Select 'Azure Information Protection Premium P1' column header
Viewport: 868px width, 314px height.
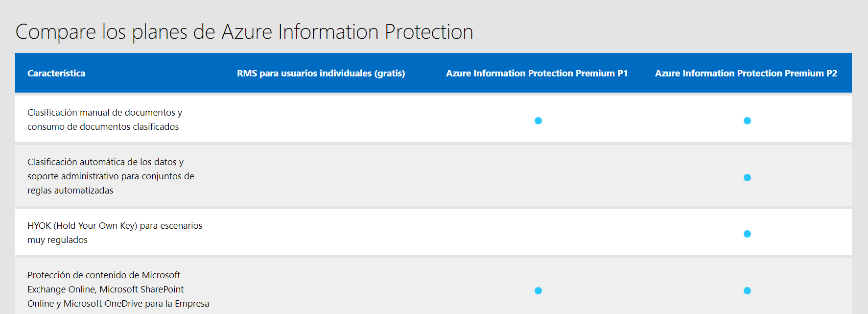pos(537,73)
